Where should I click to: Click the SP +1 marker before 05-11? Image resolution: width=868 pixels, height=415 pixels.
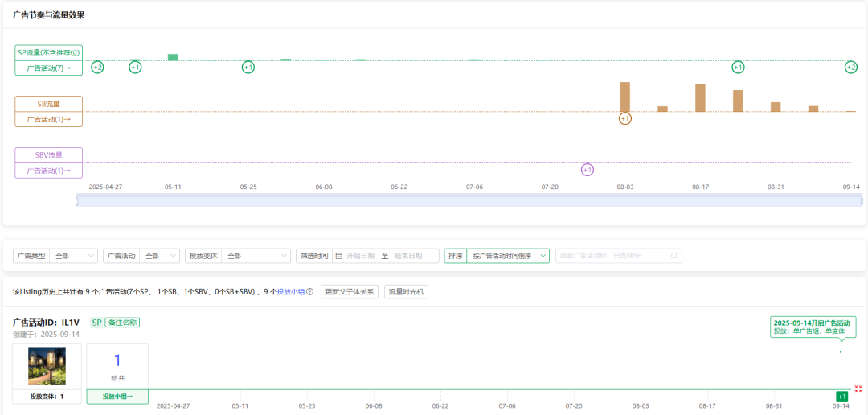135,67
